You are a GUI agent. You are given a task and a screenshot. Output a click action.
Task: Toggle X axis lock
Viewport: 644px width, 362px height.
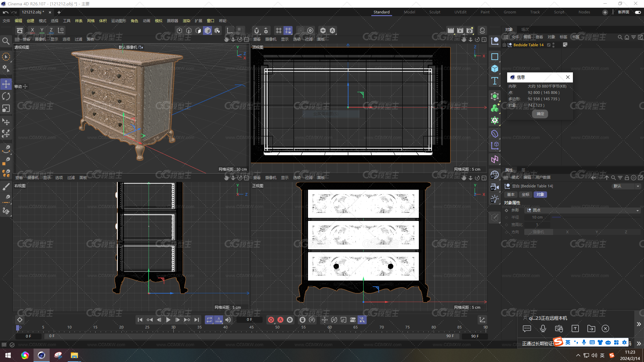(x=32, y=31)
